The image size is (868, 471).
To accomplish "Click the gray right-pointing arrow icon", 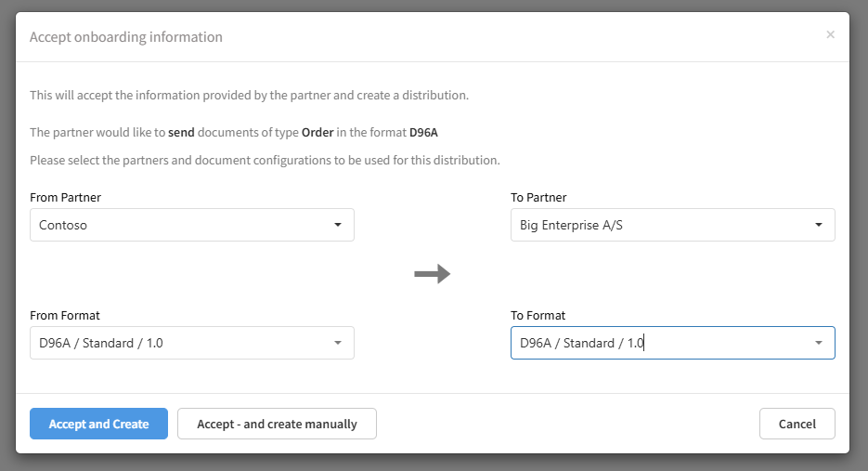I will pos(432,274).
